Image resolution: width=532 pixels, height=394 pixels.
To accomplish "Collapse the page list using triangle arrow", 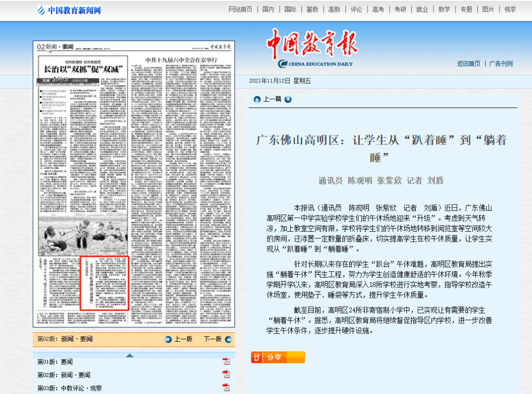I will coord(129,355).
